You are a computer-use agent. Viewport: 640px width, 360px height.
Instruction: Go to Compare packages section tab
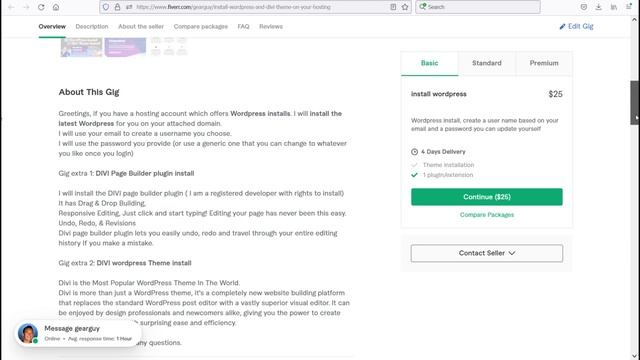pos(201,27)
